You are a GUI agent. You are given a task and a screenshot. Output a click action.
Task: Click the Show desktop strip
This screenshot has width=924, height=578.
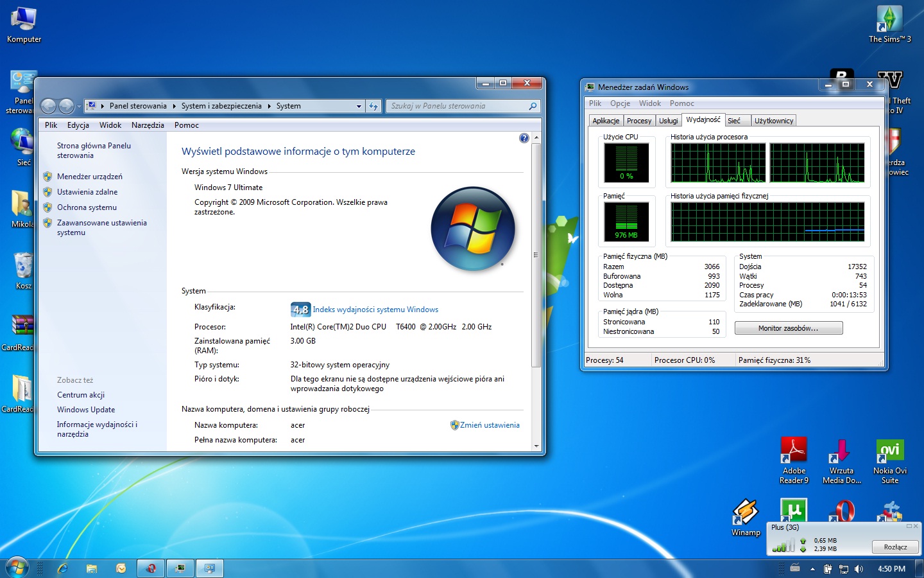[x=920, y=568]
